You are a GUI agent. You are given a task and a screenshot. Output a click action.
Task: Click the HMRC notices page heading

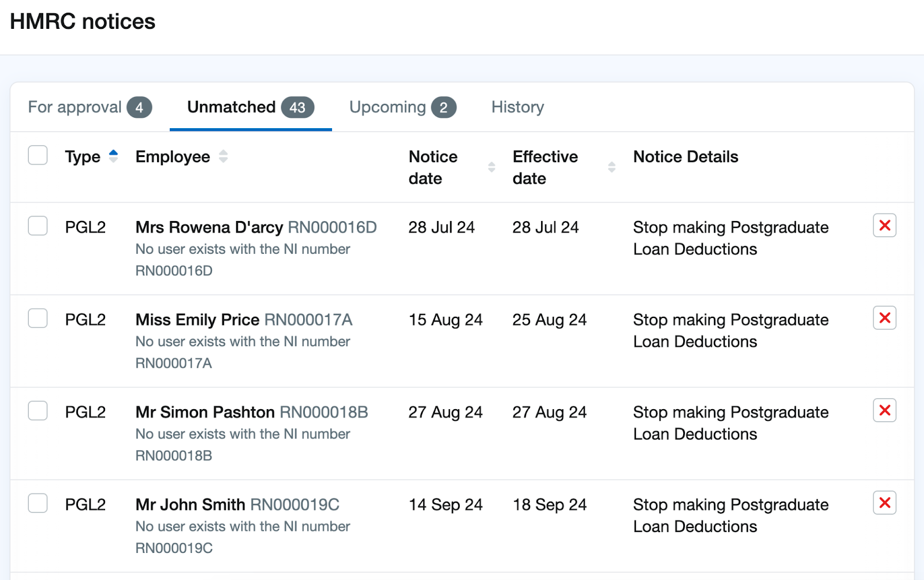pos(83,22)
